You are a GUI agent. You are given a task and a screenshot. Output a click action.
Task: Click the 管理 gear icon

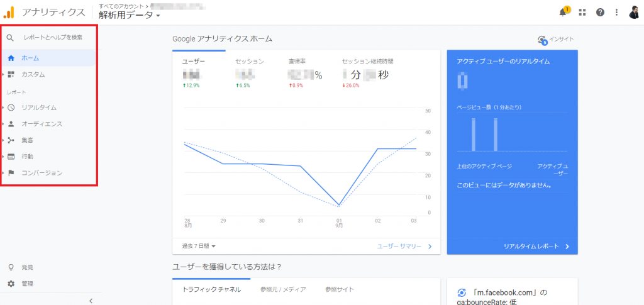click(11, 284)
